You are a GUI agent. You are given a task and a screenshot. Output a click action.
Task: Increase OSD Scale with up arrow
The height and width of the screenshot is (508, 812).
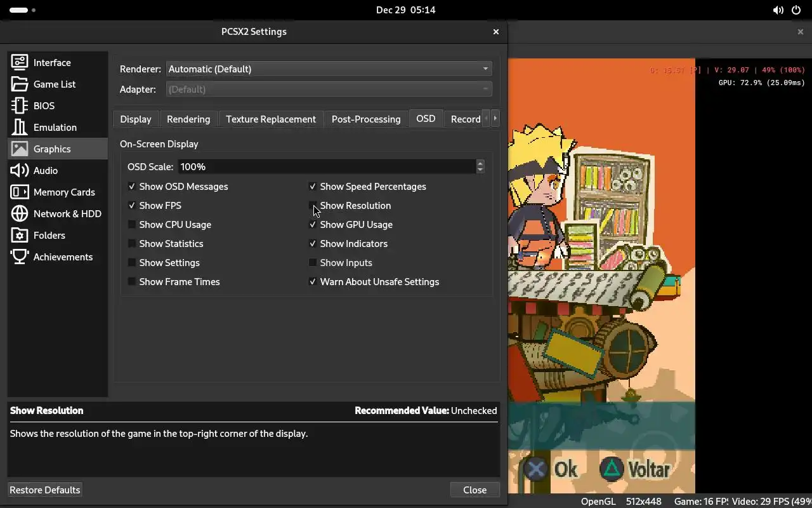point(480,163)
